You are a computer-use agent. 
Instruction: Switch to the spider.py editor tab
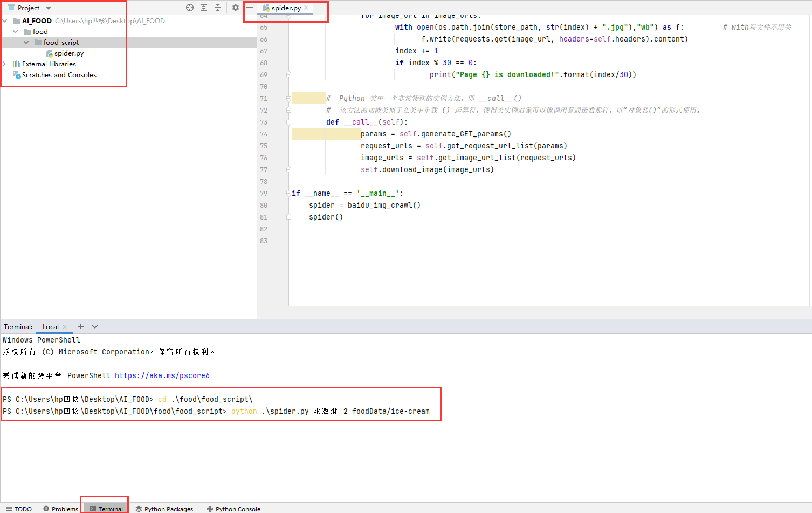286,8
